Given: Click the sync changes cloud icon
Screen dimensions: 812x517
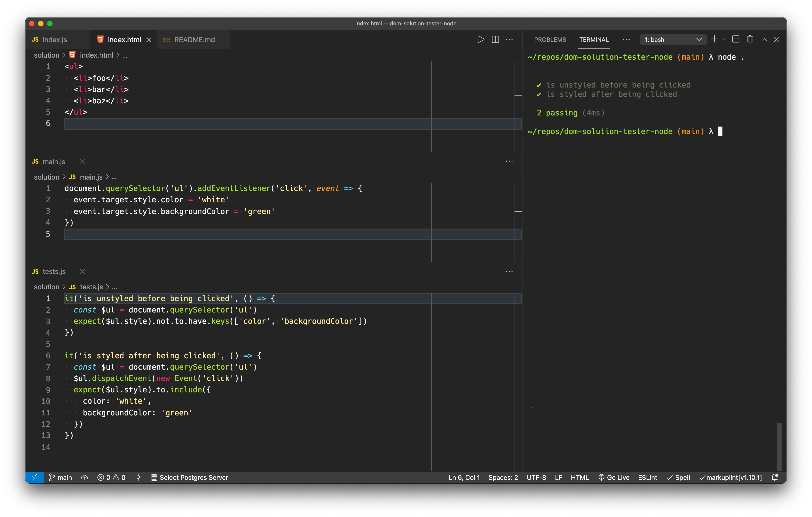Looking at the screenshot, I should tap(84, 477).
